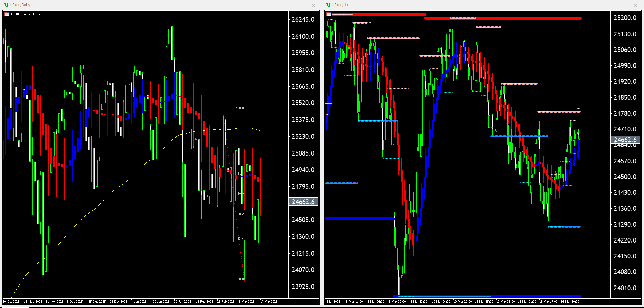
Task: Minimize the US100,H1 chart window
Action: pos(611,5)
